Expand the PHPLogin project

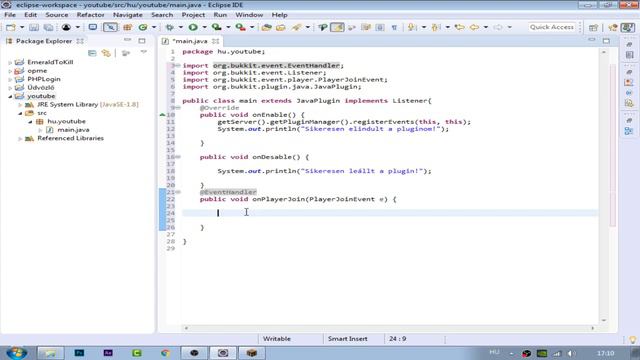point(10,79)
